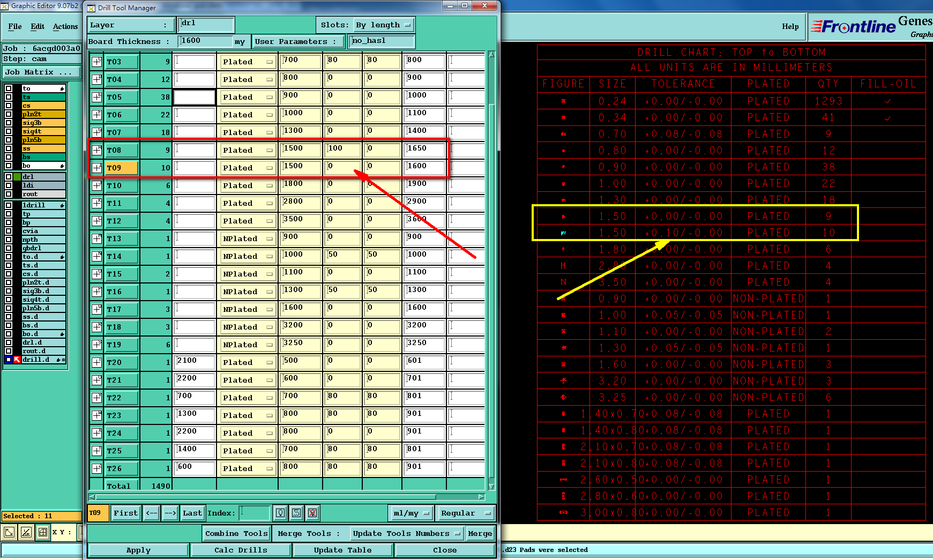The width and height of the screenshot is (933, 560).
Task: Click the T06 row drill symbol icon
Action: coord(97,115)
